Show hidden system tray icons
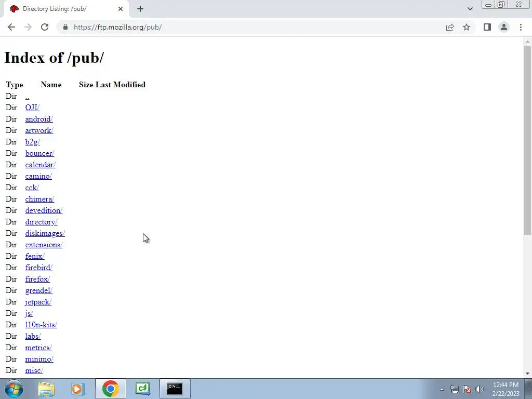 (x=442, y=389)
